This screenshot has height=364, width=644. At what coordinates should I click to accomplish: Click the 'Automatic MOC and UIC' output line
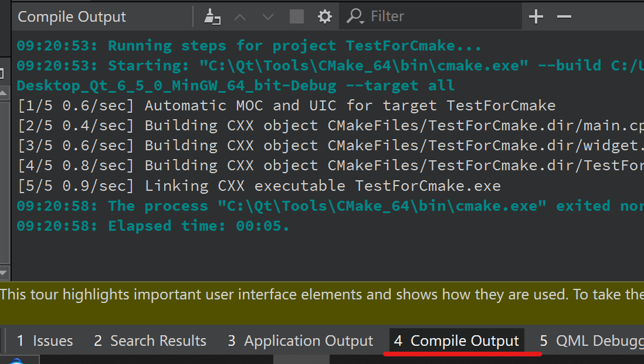click(286, 106)
